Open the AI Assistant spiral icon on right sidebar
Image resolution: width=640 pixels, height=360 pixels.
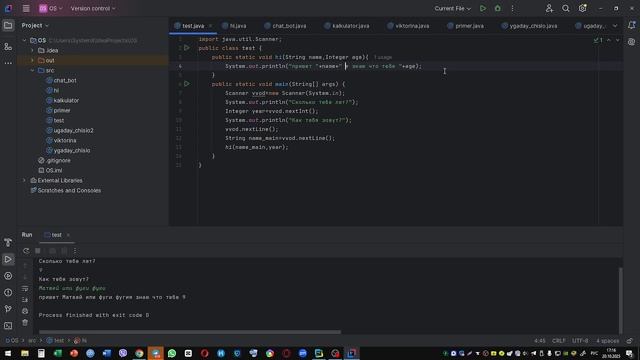(631, 42)
